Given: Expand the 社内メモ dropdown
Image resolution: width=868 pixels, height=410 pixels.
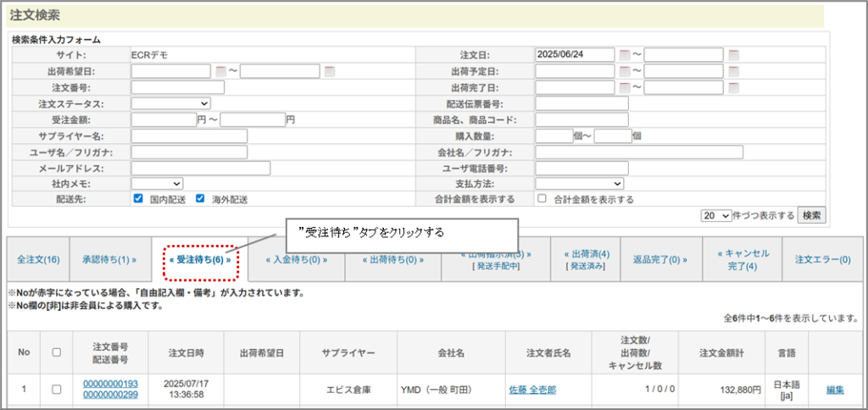Looking at the screenshot, I should tap(157, 183).
